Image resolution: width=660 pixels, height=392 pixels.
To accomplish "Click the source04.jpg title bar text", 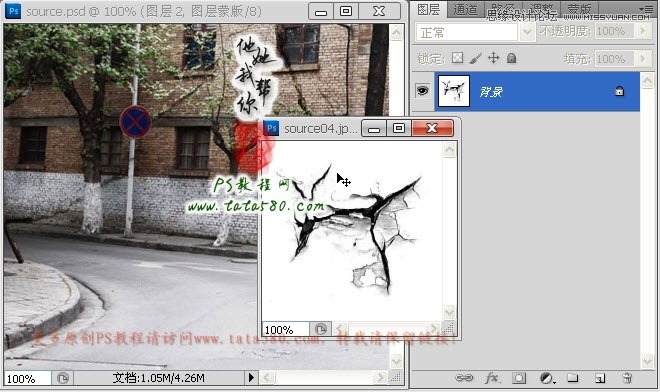I will [x=321, y=128].
